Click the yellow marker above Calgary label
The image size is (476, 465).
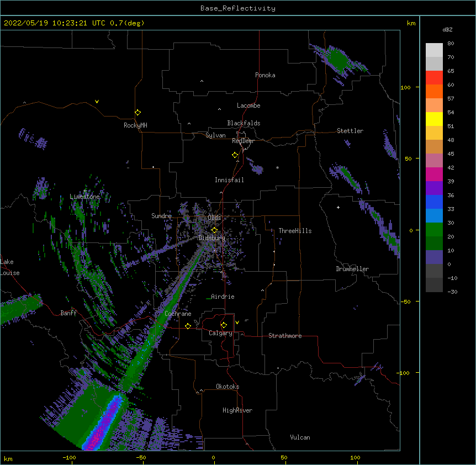pyautogui.click(x=224, y=325)
